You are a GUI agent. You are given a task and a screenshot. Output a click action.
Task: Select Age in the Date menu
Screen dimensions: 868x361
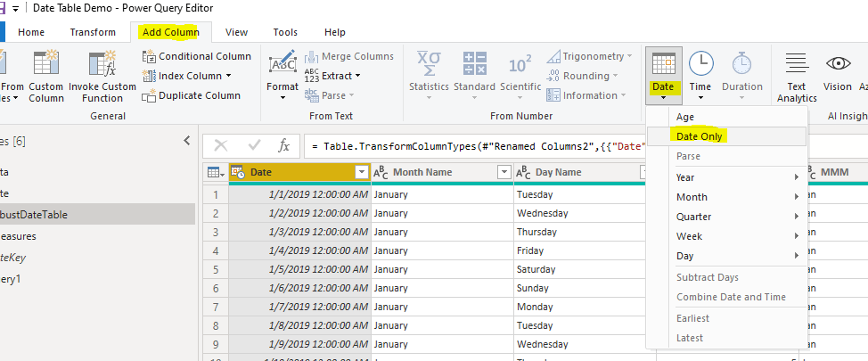click(x=685, y=117)
